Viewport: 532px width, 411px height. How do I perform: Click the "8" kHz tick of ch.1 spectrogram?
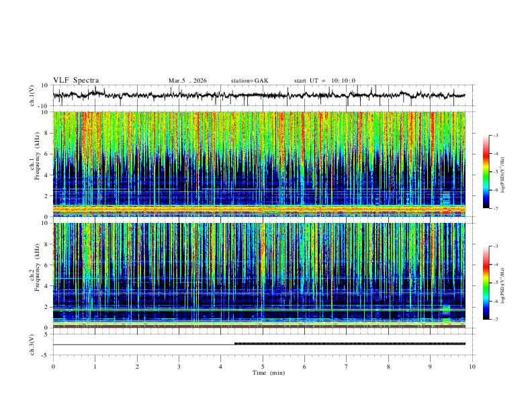click(x=46, y=133)
